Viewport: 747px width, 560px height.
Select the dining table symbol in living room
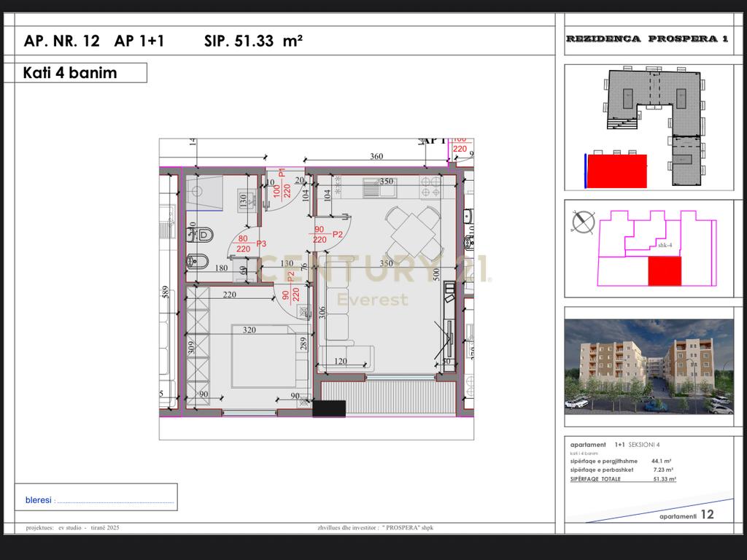413,232
